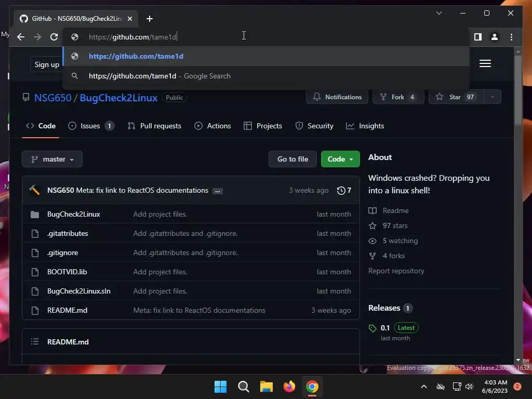Open the BugCheck2Linux.sln file
This screenshot has width=532, height=399.
point(79,291)
